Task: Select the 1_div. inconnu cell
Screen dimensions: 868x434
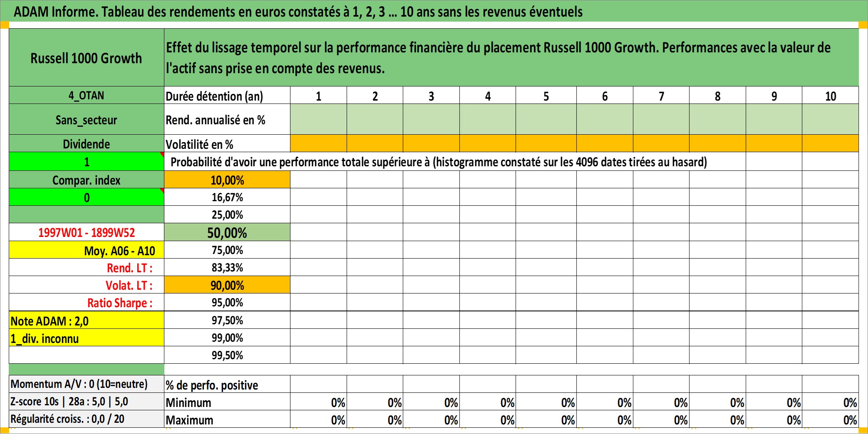Action: point(87,338)
